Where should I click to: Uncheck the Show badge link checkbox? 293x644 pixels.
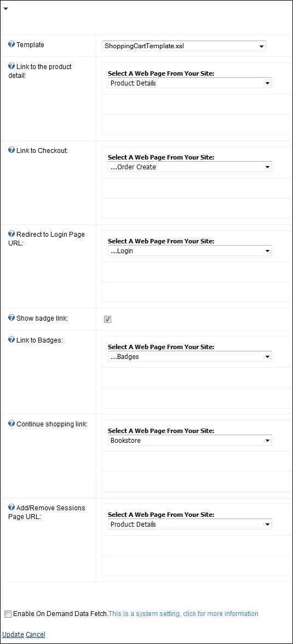(x=108, y=319)
